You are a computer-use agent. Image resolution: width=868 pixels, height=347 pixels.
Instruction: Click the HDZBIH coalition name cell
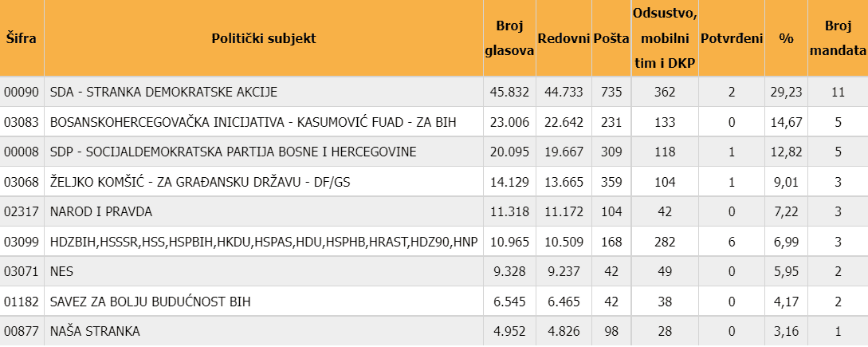coord(263,242)
